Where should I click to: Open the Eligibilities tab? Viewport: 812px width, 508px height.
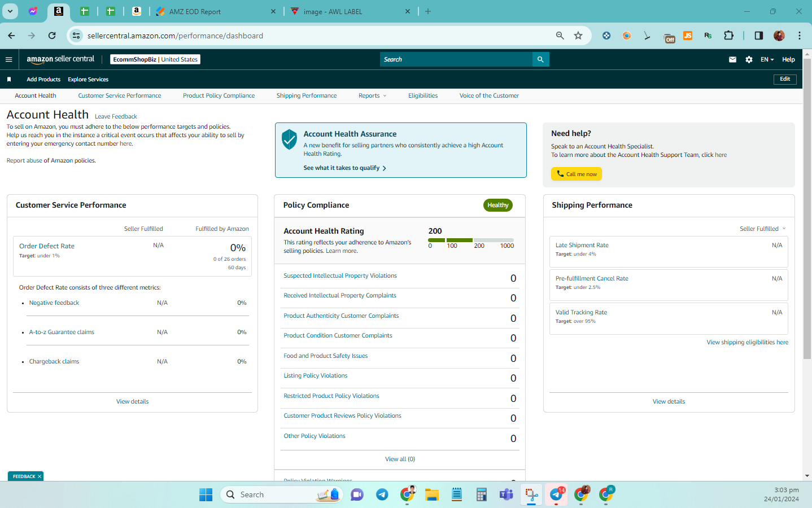coord(423,96)
